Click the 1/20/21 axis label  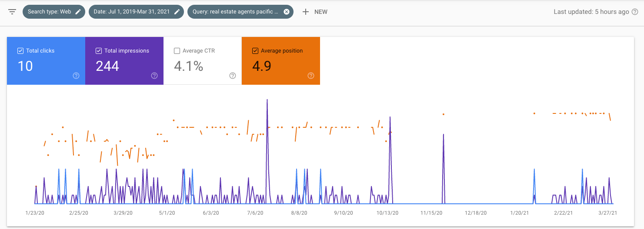[520, 213]
